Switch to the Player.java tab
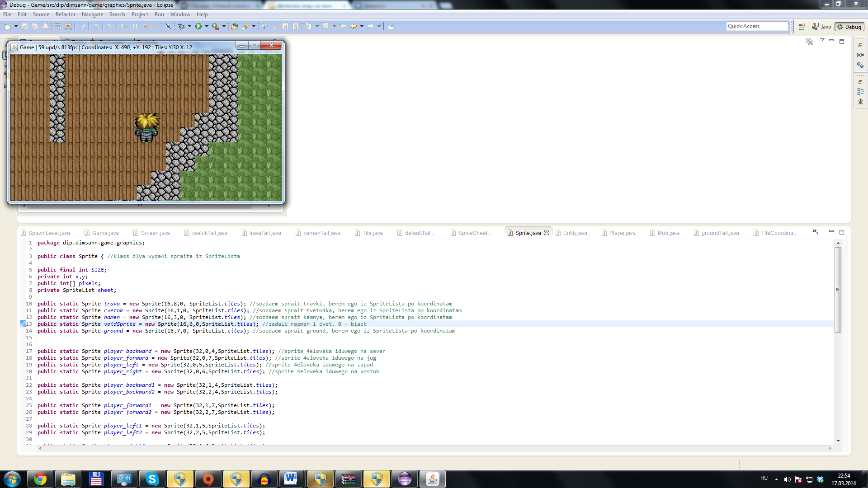 622,233
